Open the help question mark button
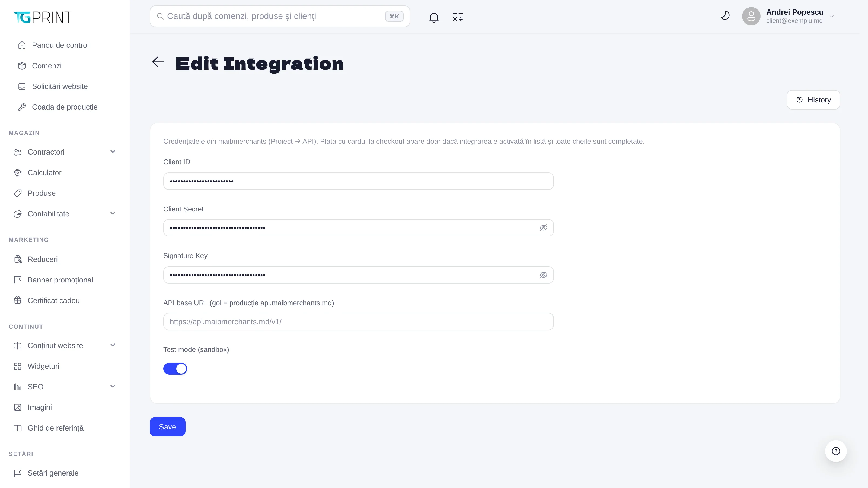The image size is (868, 488). point(836,451)
